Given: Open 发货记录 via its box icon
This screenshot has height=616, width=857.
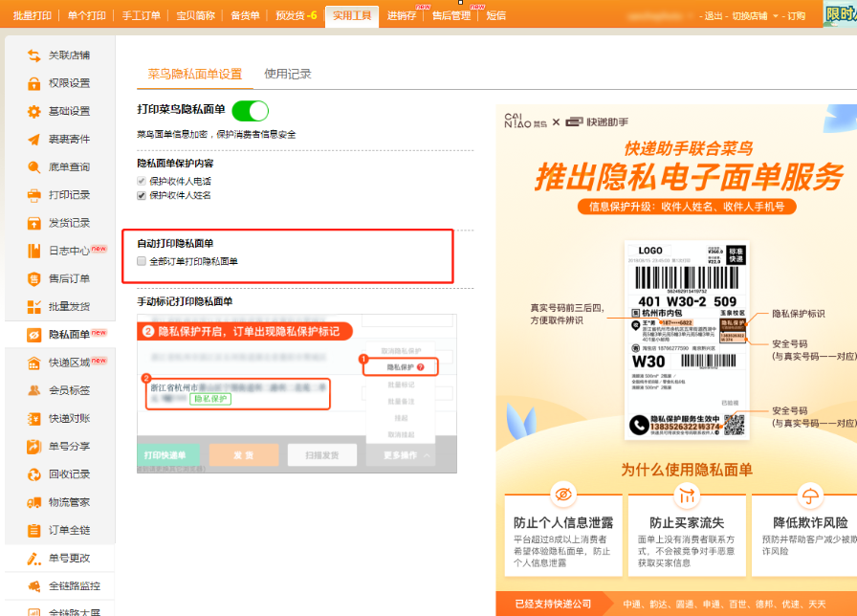Looking at the screenshot, I should coord(33,223).
